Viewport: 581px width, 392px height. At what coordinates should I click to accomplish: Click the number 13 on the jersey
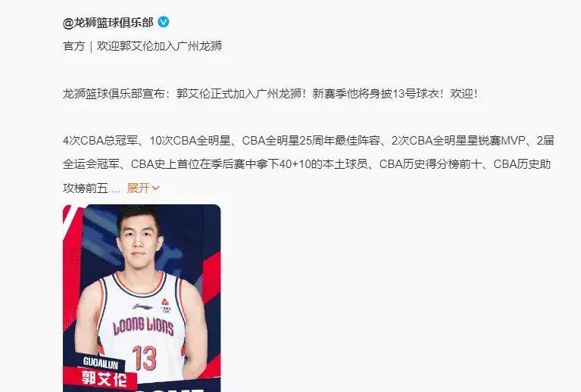pyautogui.click(x=144, y=358)
